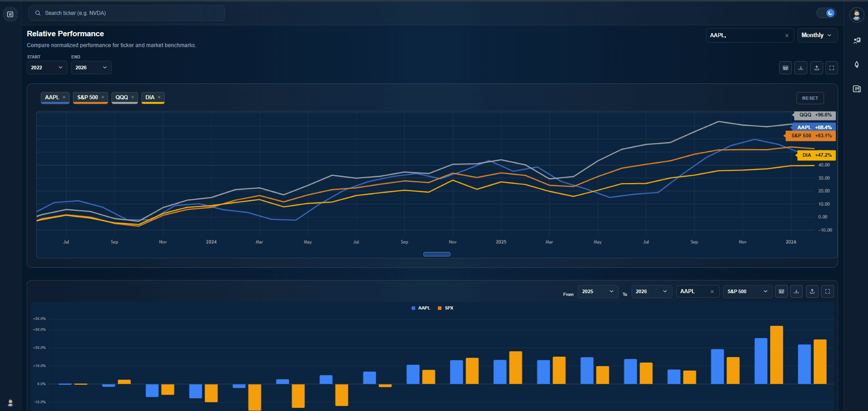Toggle the DIA line chip
The width and height of the screenshot is (868, 411).
click(150, 97)
